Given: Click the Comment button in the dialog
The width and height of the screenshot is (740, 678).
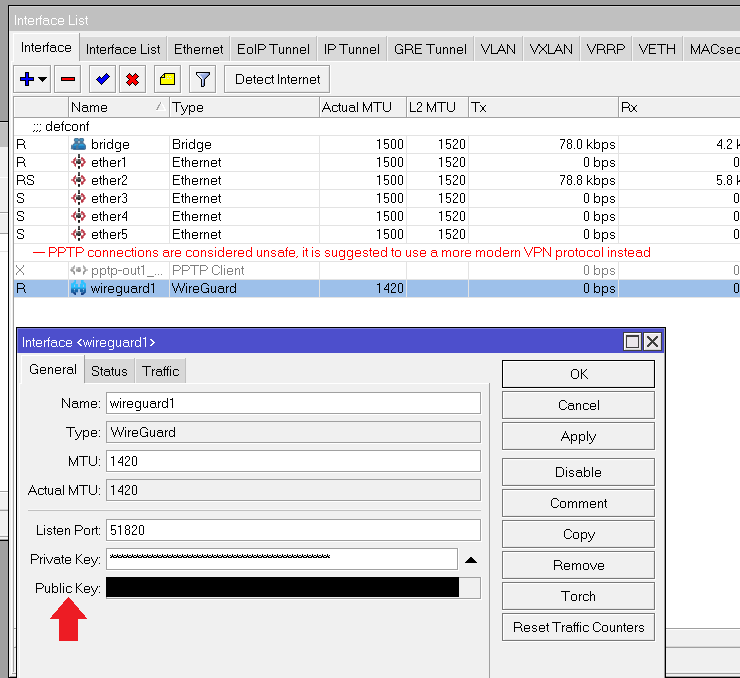Looking at the screenshot, I should pos(578,503).
